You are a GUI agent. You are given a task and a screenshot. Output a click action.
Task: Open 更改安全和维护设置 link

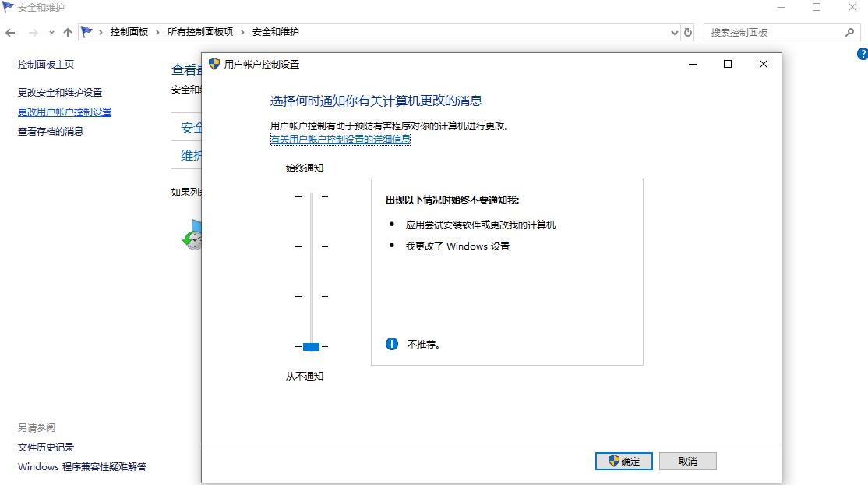pos(60,93)
